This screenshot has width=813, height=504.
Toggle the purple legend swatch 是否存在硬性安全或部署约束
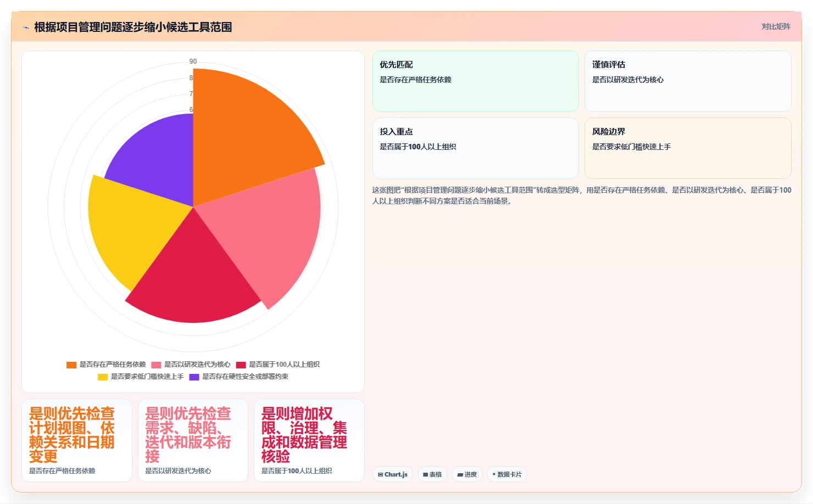pyautogui.click(x=194, y=377)
